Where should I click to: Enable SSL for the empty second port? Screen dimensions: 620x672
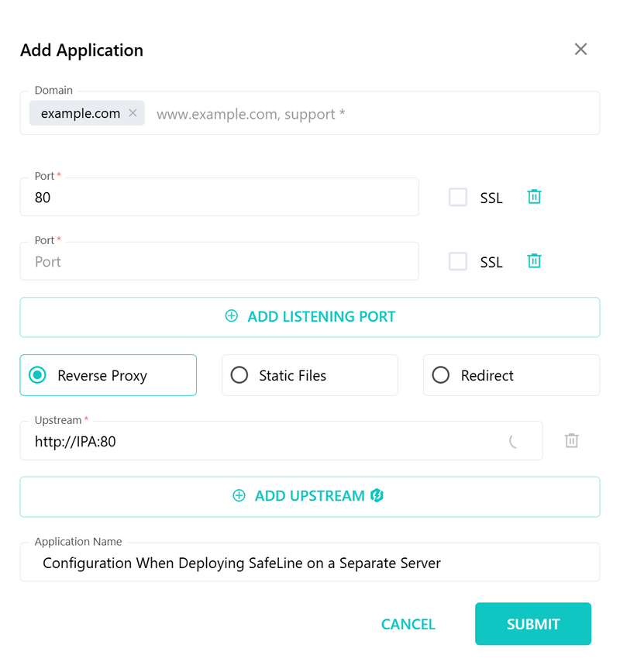coord(457,261)
